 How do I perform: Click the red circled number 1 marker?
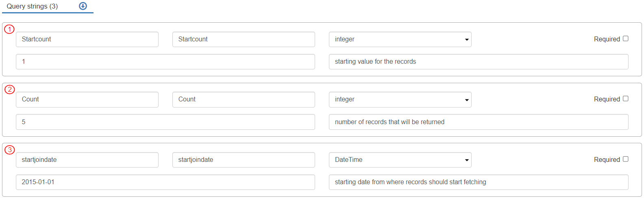9,29
